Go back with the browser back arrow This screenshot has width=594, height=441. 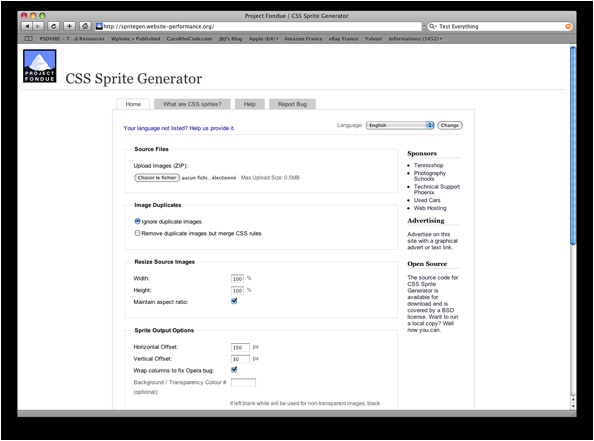coord(27,26)
